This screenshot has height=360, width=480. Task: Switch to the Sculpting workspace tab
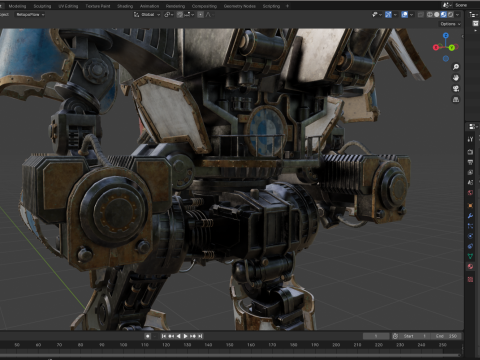(x=42, y=6)
